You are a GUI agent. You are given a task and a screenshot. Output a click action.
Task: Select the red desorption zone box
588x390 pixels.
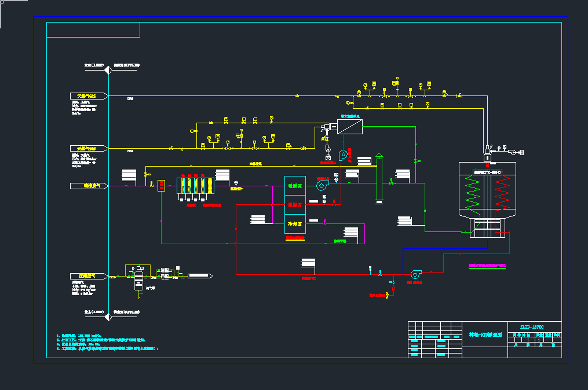click(x=295, y=205)
